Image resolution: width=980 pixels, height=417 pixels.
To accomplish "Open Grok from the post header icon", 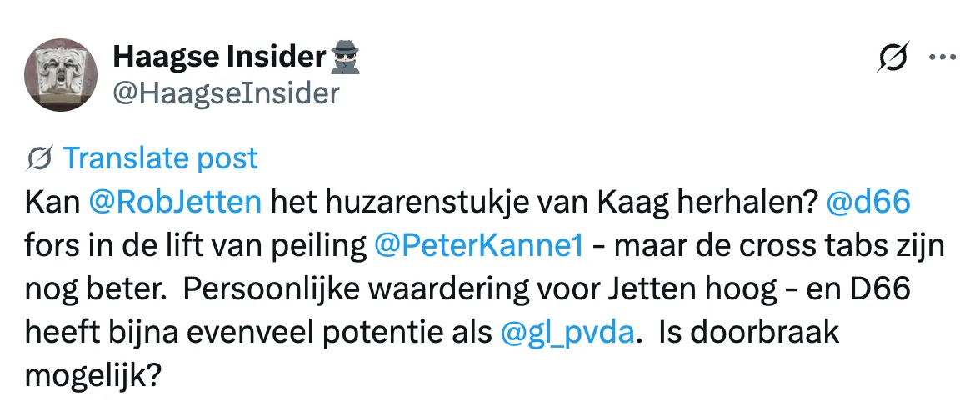I will pos(892,57).
